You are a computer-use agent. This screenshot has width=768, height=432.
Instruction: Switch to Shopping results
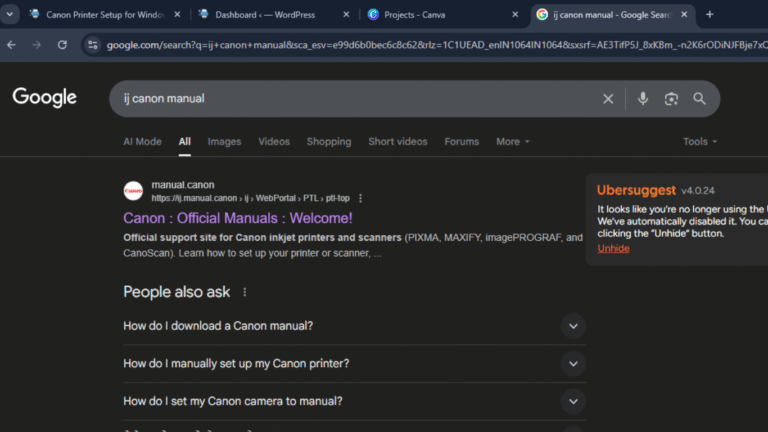tap(329, 142)
